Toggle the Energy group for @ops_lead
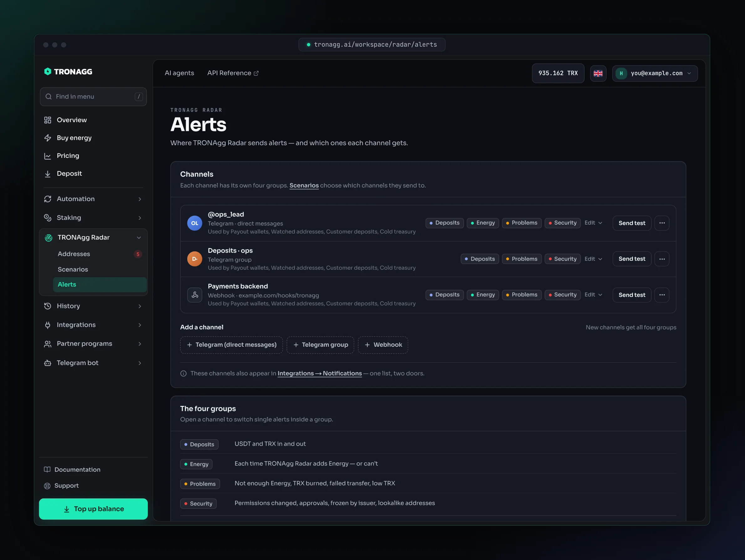The height and width of the screenshot is (560, 745). pos(483,223)
